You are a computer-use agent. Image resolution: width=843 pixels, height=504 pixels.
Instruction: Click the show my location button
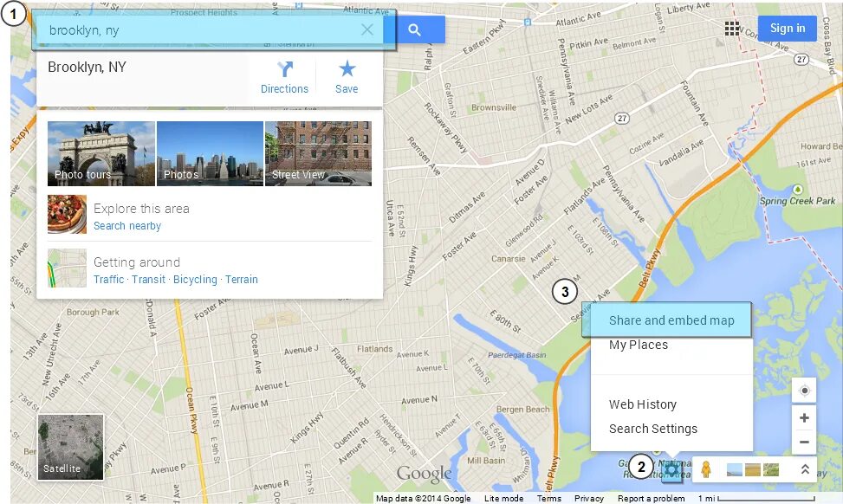tap(804, 391)
